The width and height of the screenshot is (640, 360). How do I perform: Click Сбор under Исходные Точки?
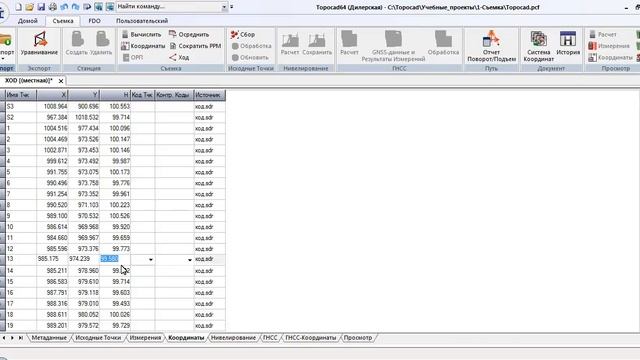243,34
